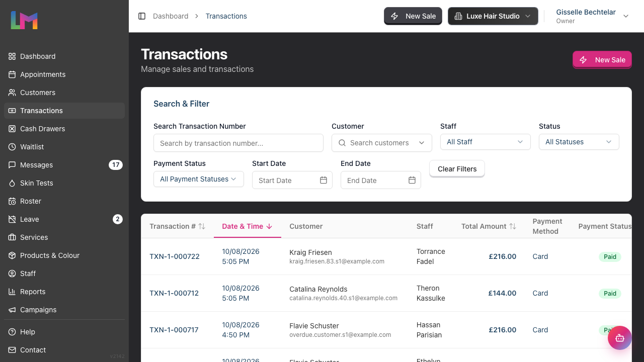Go to the Reports menu item
The image size is (644, 362).
tap(64, 292)
